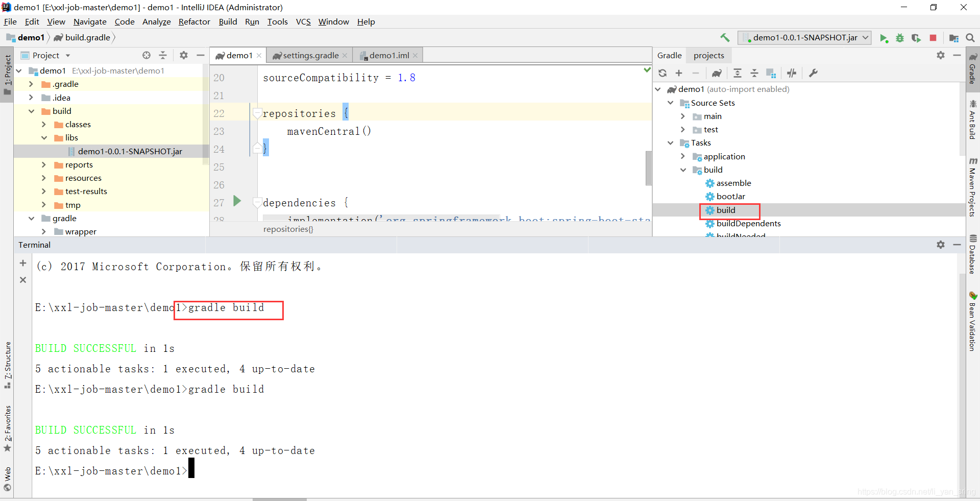Viewport: 980px width, 501px height.
Task: Open the Terminal panel gear settings
Action: pos(941,245)
